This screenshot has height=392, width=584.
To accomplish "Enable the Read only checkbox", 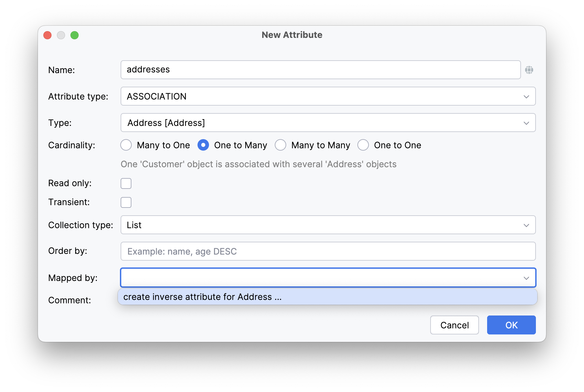I will click(126, 183).
